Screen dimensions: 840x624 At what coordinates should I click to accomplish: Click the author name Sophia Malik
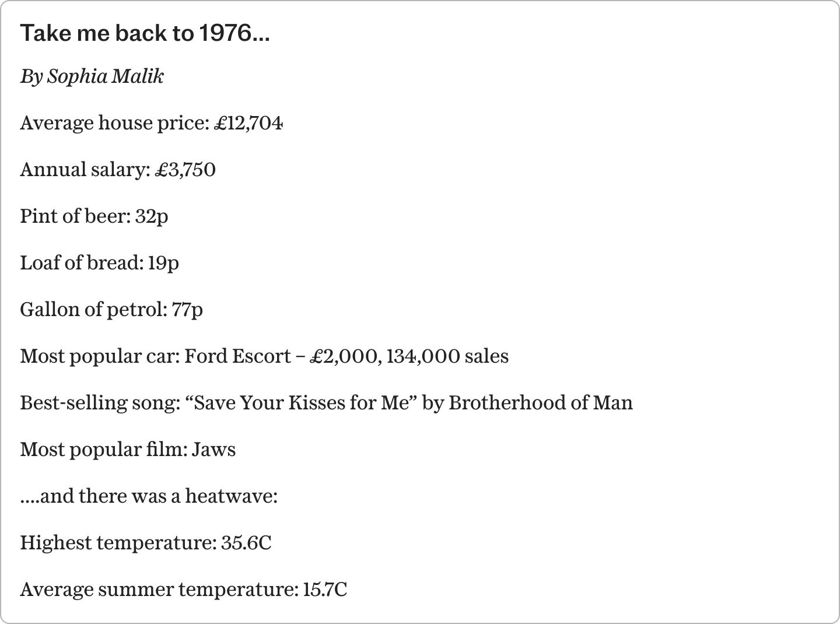[106, 76]
